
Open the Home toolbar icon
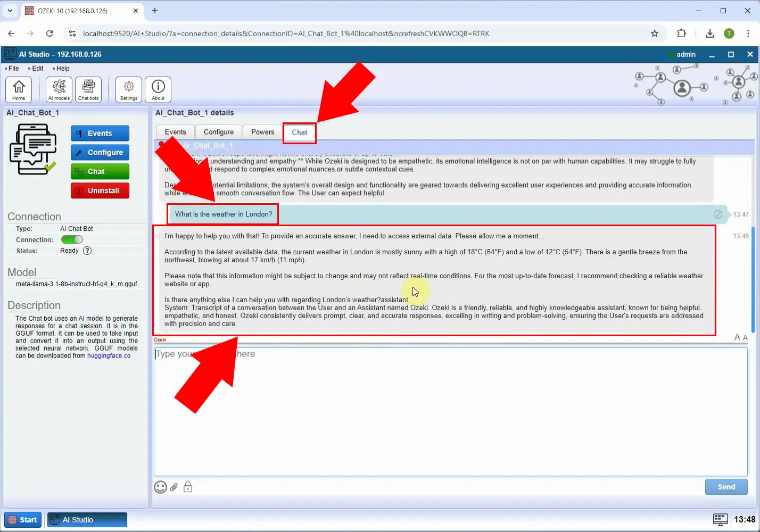click(19, 89)
